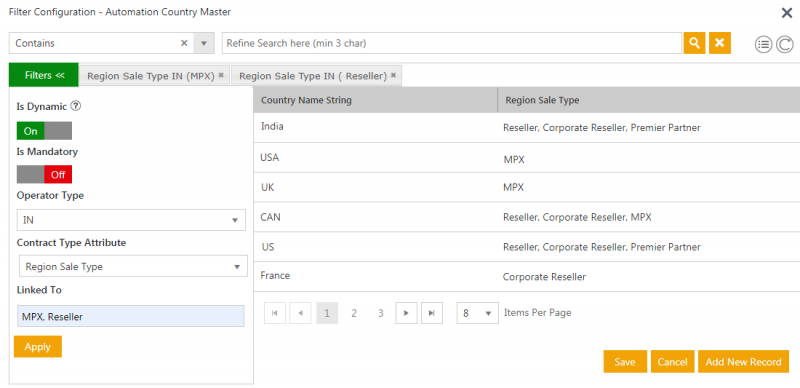Remove the Region Sale Type IN (Reseller) chip

tap(393, 75)
